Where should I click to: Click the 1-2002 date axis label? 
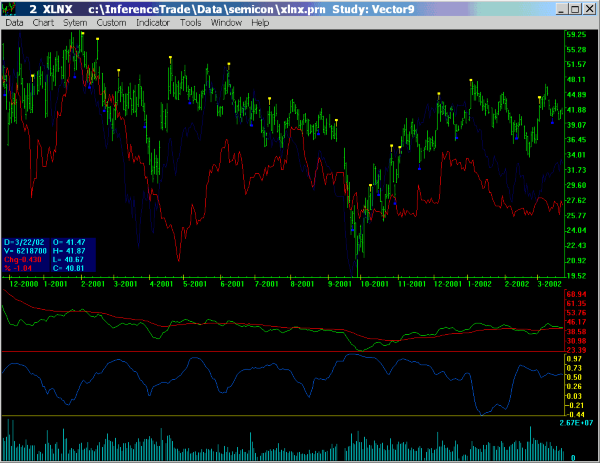pos(479,284)
